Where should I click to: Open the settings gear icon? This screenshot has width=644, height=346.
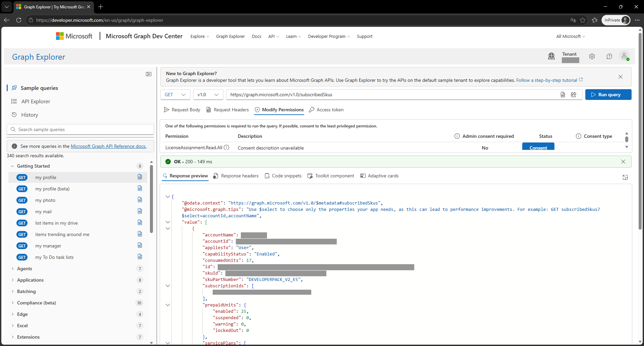pos(592,56)
